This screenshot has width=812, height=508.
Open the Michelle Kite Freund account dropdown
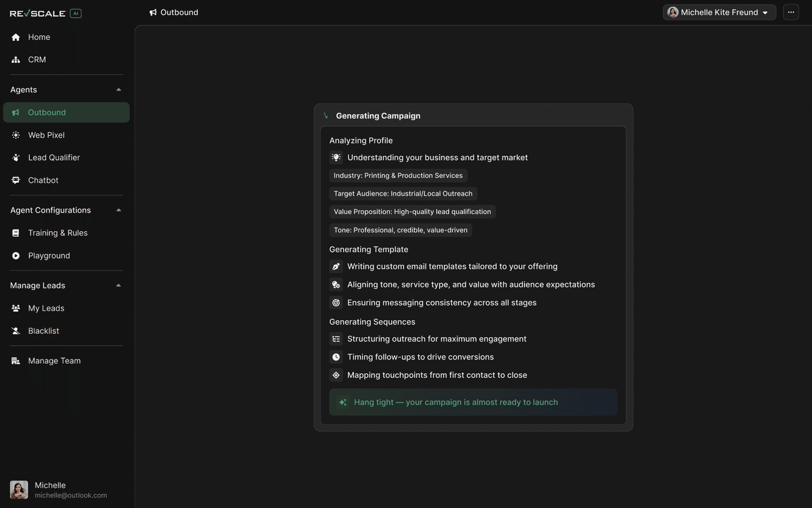tap(719, 12)
